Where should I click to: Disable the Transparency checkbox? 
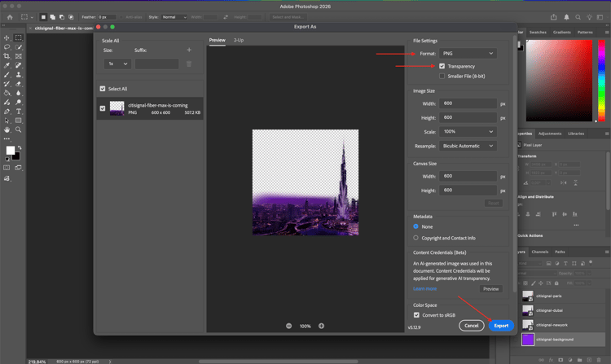click(x=442, y=66)
